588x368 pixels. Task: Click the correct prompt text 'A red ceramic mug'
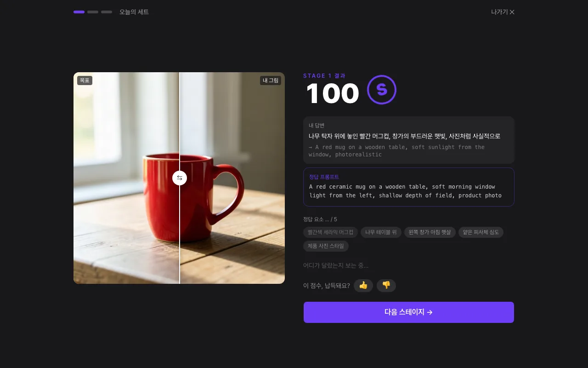pyautogui.click(x=405, y=191)
